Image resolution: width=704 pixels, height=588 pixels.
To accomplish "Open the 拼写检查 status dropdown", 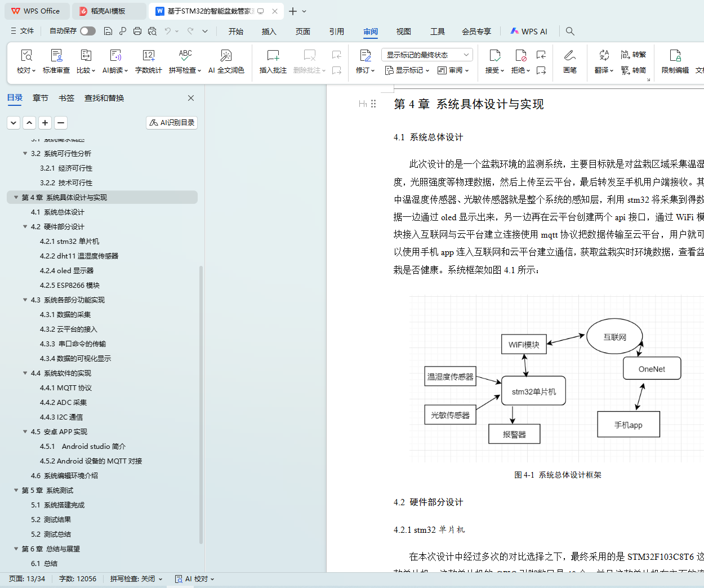I will pyautogui.click(x=136, y=578).
